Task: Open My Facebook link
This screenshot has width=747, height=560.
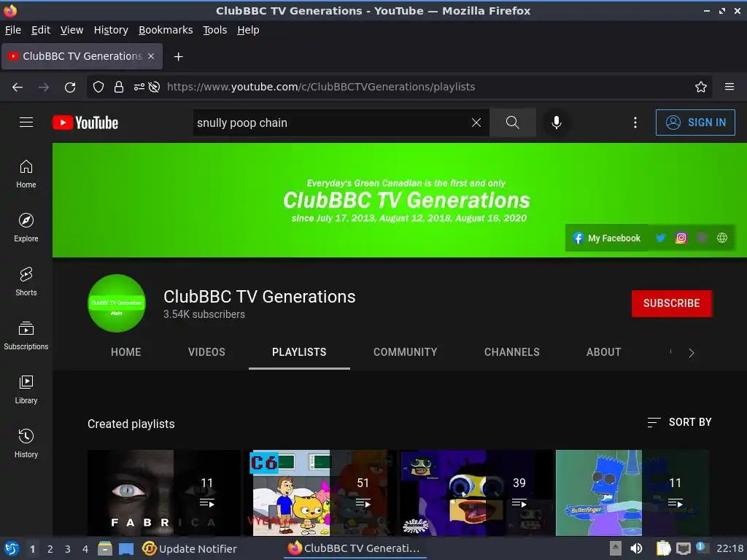Action: [607, 238]
